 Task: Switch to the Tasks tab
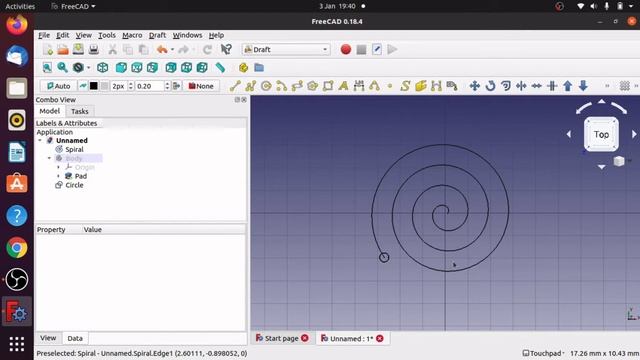pyautogui.click(x=80, y=111)
